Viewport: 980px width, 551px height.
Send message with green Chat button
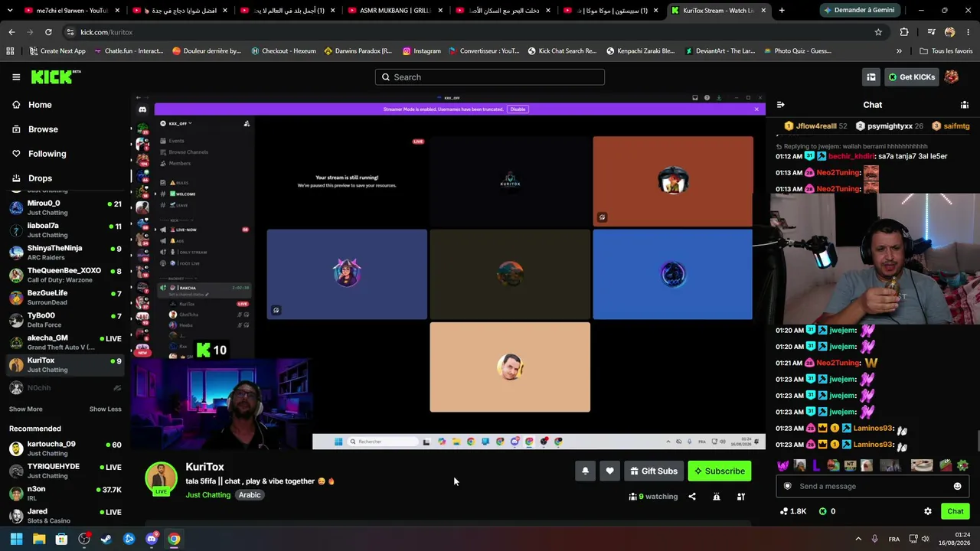click(x=955, y=511)
